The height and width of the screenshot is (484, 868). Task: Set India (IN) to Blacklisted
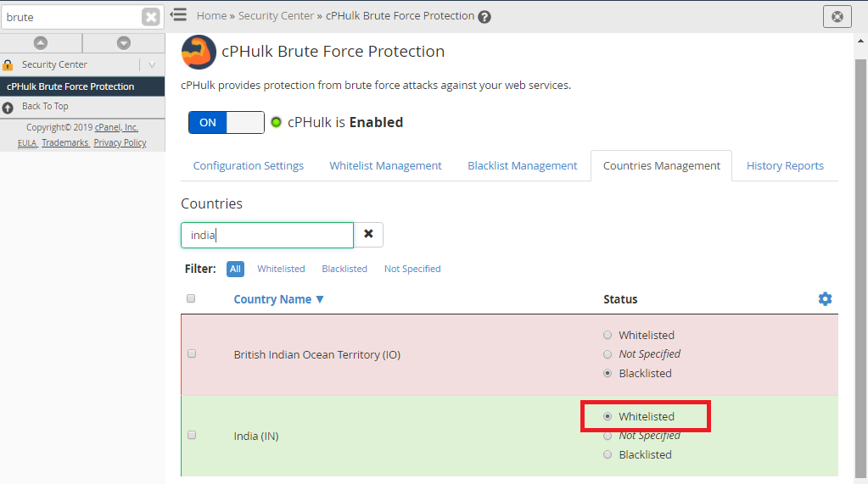608,454
